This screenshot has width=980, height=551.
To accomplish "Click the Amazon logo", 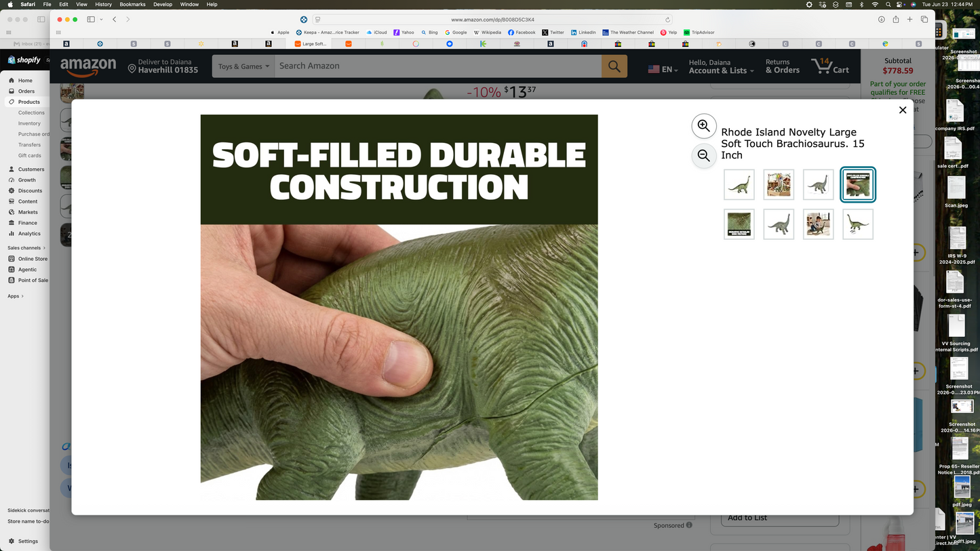I will [x=88, y=67].
